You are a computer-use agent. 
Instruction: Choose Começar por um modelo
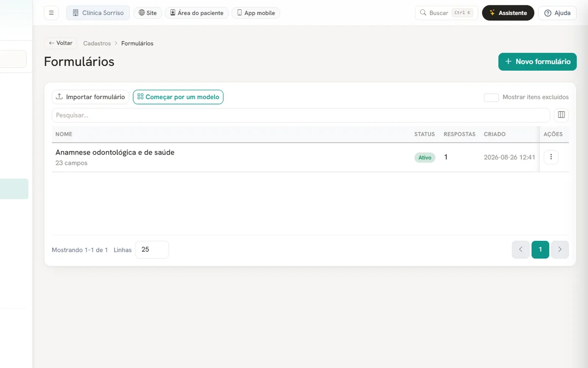pyautogui.click(x=178, y=97)
